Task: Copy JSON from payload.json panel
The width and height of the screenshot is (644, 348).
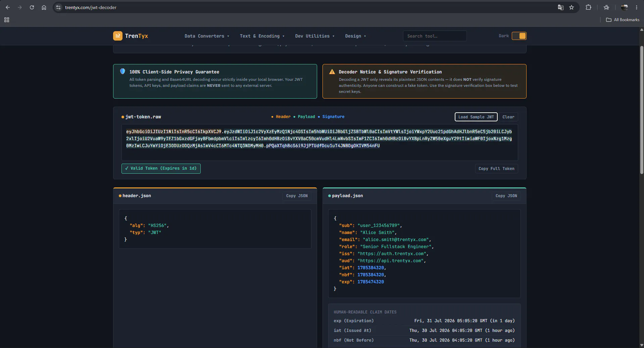Action: 506,196
